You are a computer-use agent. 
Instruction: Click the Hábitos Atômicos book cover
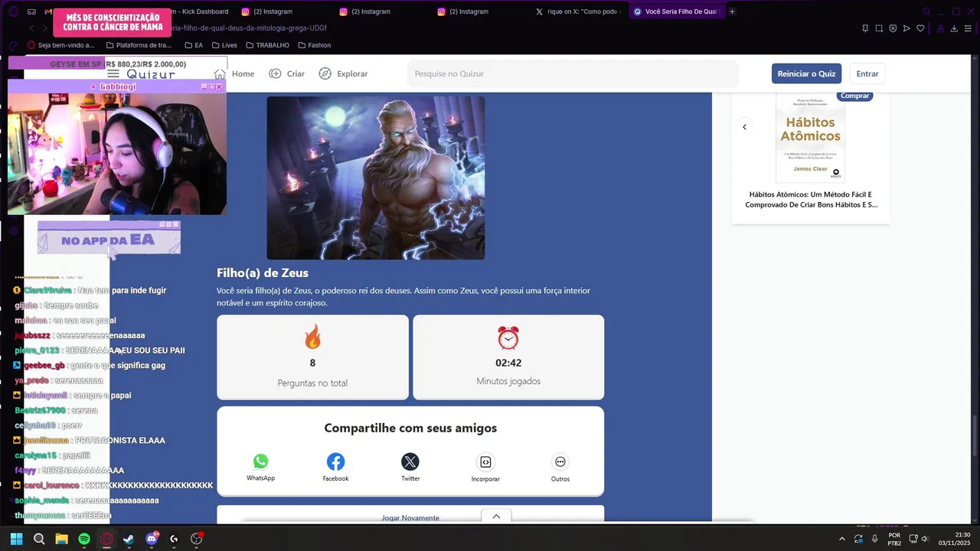tap(810, 137)
